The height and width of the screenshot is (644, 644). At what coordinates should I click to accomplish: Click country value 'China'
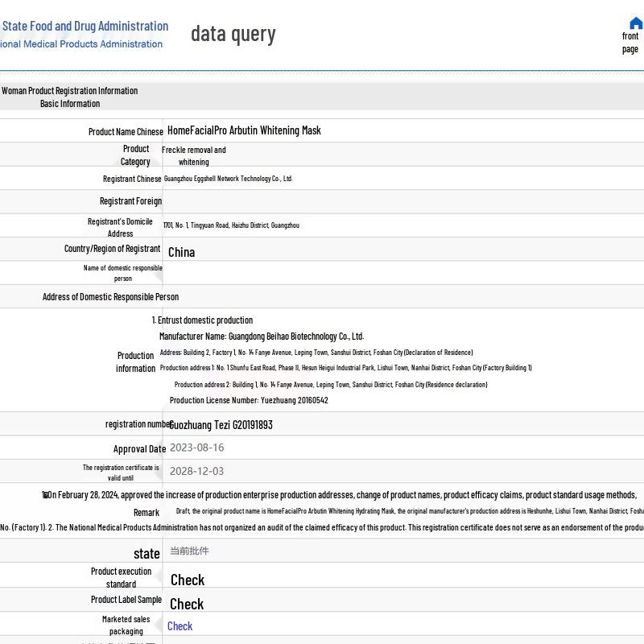182,252
